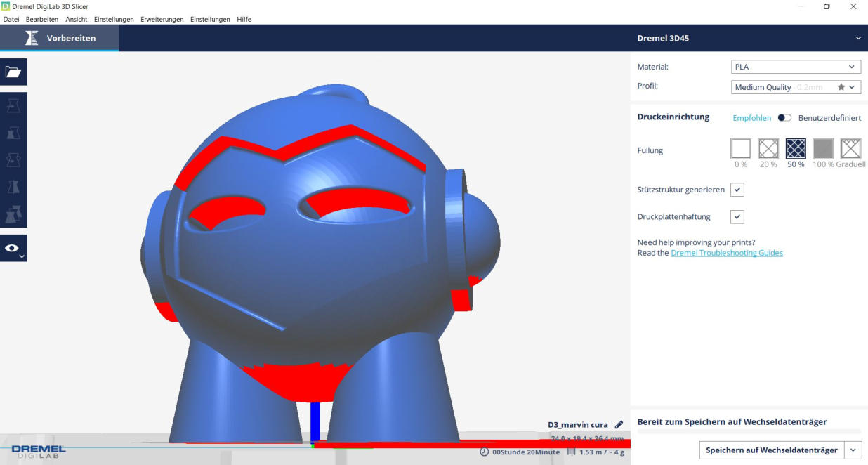Open file using the folder icon
The height and width of the screenshot is (465, 868).
pyautogui.click(x=13, y=72)
